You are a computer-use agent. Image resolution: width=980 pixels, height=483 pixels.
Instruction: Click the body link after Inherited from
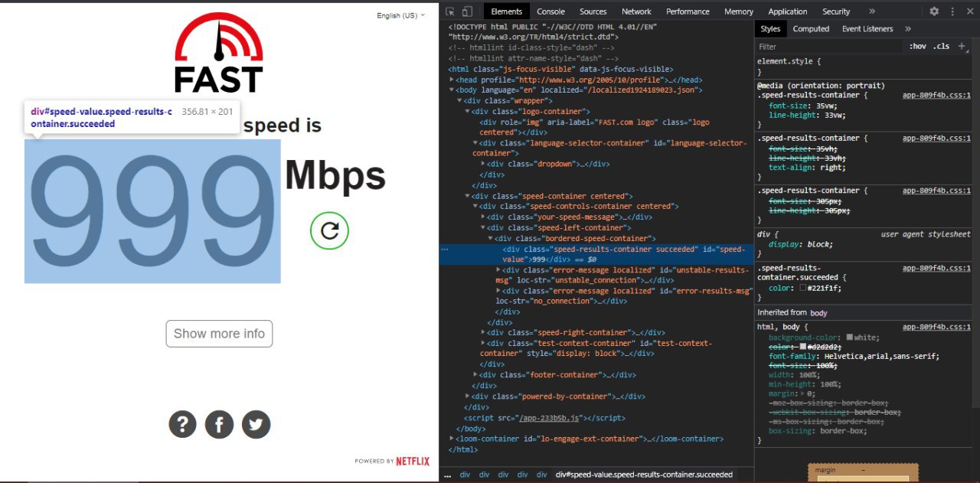[x=818, y=312]
